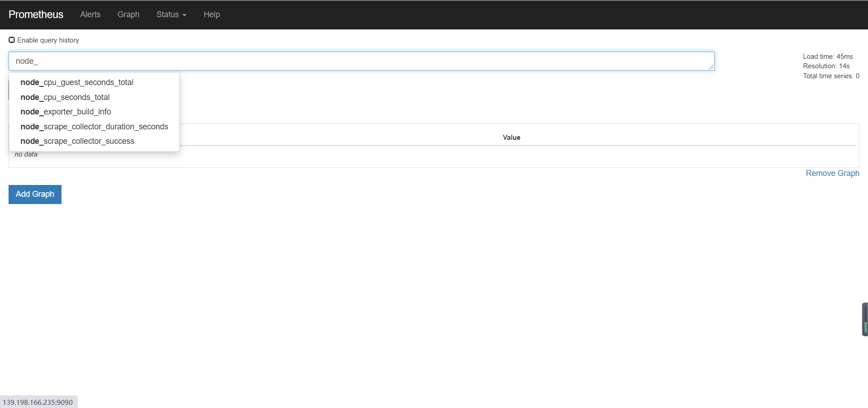The height and width of the screenshot is (408, 868).
Task: Expand the Status dropdown menu
Action: (171, 14)
